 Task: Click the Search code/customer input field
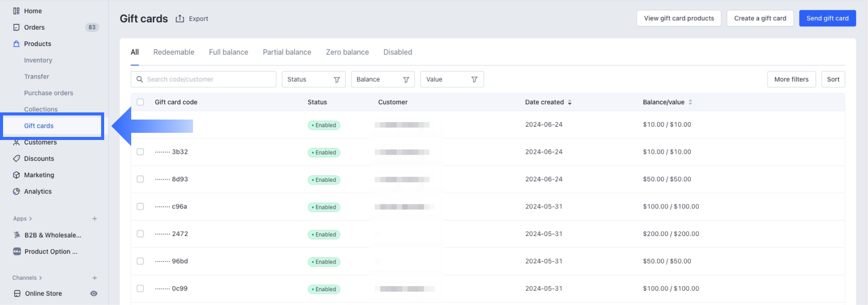(x=209, y=79)
